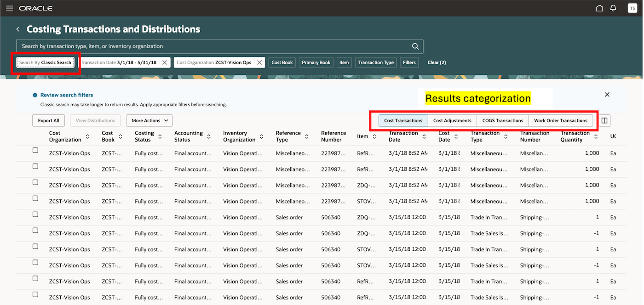Sort by Transaction Quantity column
Screen dimensions: 644x305
click(x=596, y=137)
